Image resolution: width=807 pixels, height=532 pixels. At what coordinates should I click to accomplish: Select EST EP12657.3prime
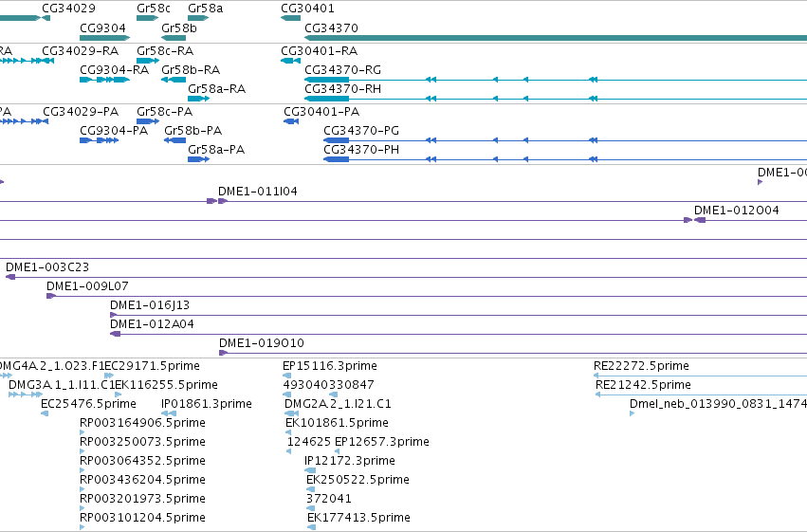click(382, 442)
